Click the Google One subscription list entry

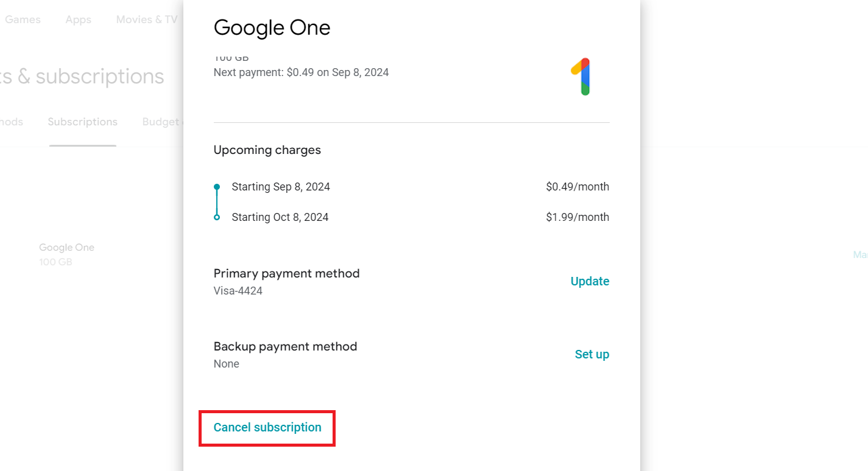[67, 254]
